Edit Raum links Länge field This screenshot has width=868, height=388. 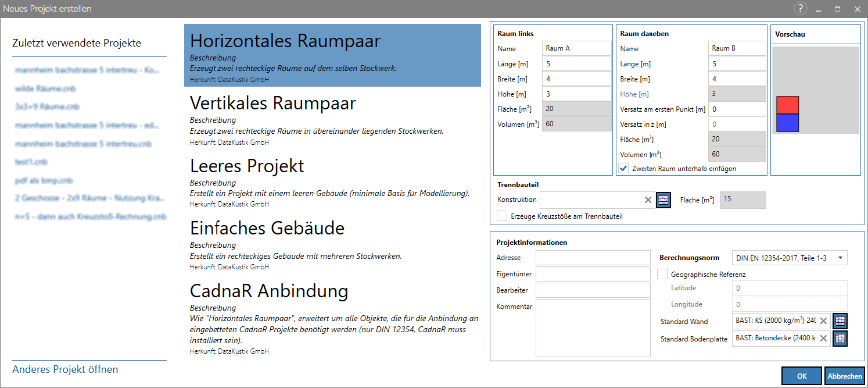pyautogui.click(x=577, y=63)
